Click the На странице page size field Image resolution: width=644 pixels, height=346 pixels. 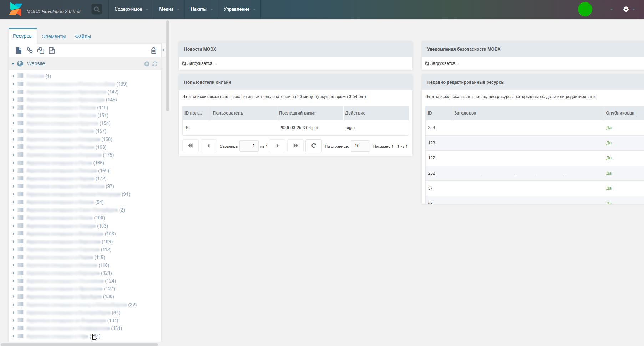[x=360, y=146]
